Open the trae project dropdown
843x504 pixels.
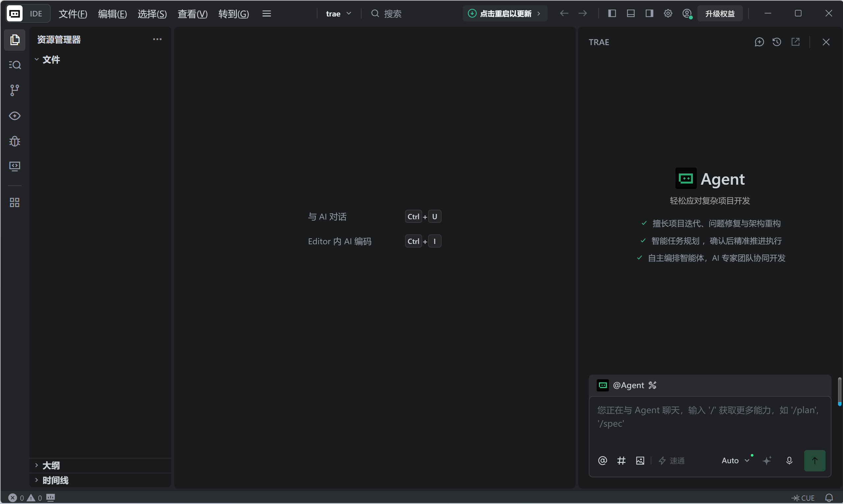[338, 13]
